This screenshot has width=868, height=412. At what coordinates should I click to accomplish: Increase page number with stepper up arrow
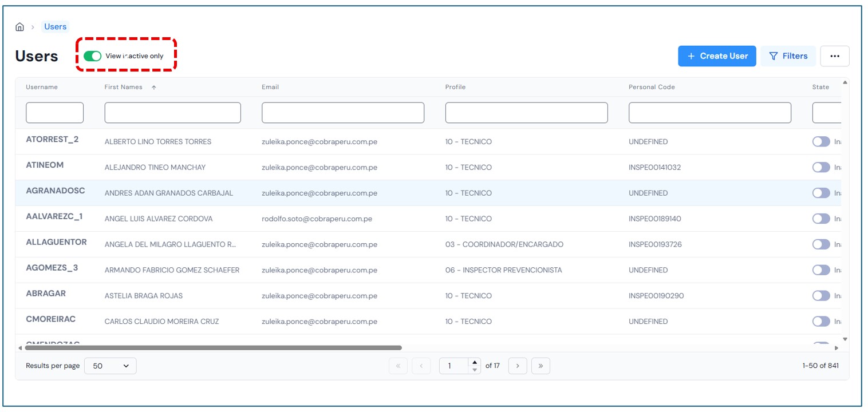474,362
